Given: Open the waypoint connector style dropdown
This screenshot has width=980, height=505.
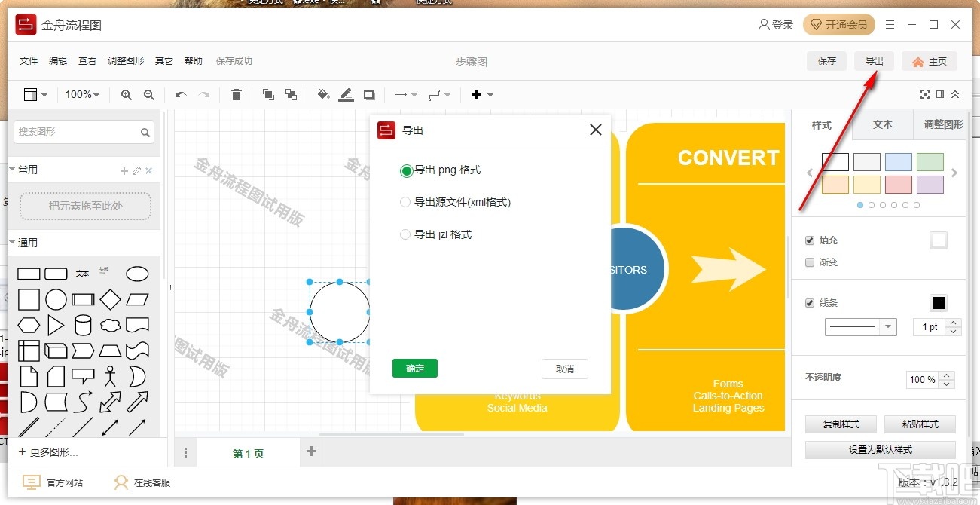Looking at the screenshot, I should click(x=439, y=95).
